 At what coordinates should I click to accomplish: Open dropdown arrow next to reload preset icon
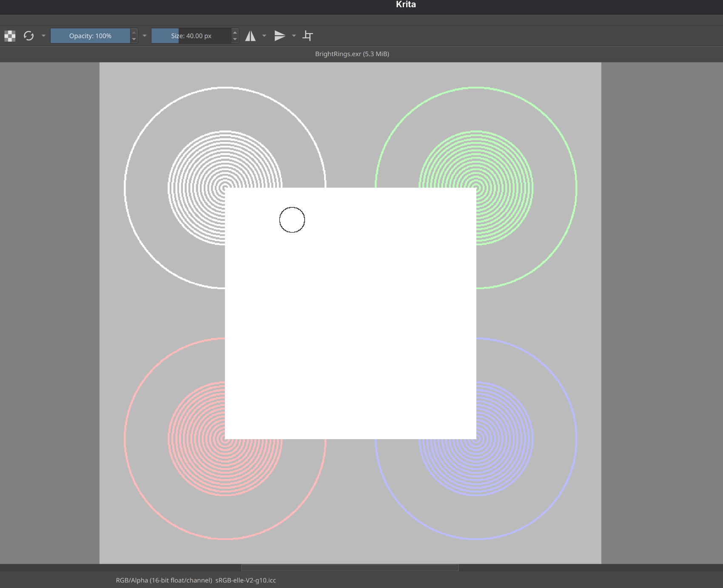(43, 36)
